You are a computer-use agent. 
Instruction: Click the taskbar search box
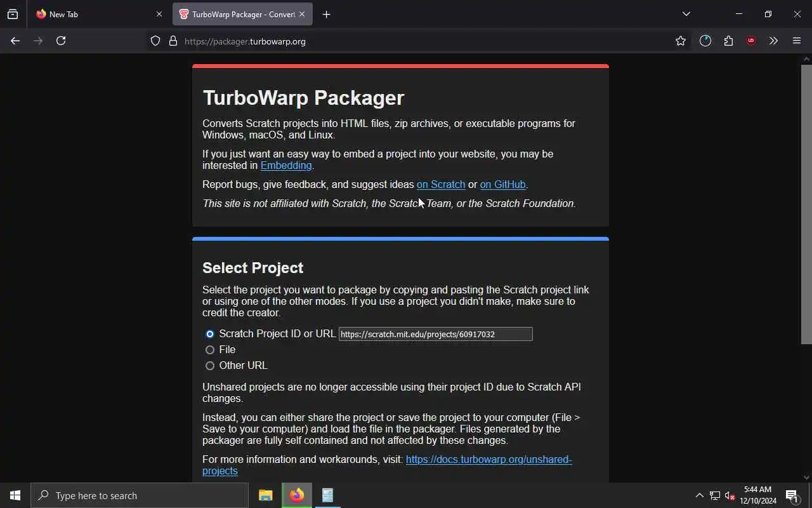[140, 495]
